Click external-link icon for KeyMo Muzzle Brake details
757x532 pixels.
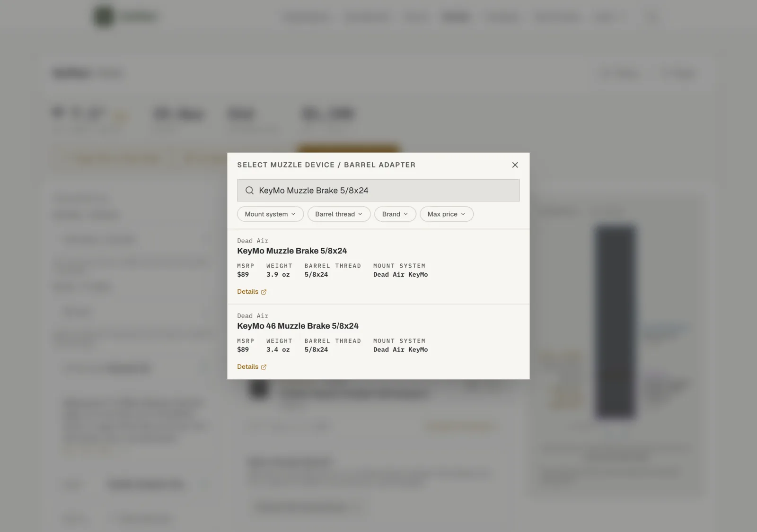pyautogui.click(x=264, y=292)
